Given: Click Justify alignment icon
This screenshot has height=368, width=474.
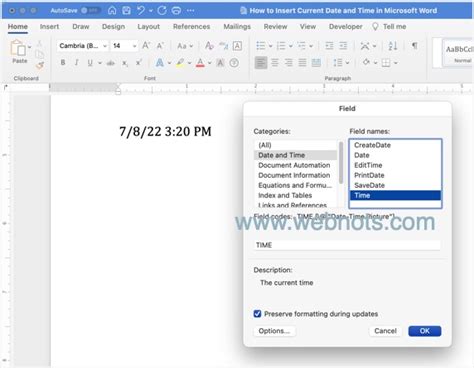Looking at the screenshot, I should pos(302,63).
